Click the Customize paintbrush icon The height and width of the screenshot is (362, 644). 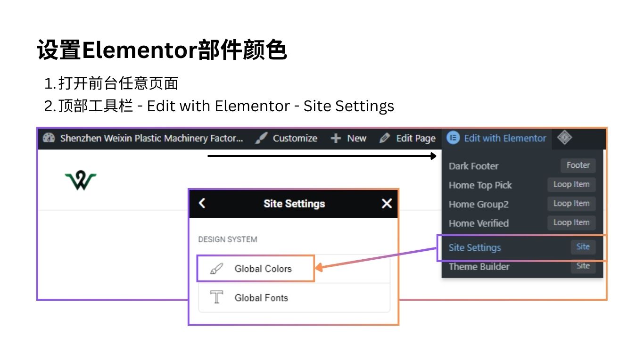(x=261, y=138)
